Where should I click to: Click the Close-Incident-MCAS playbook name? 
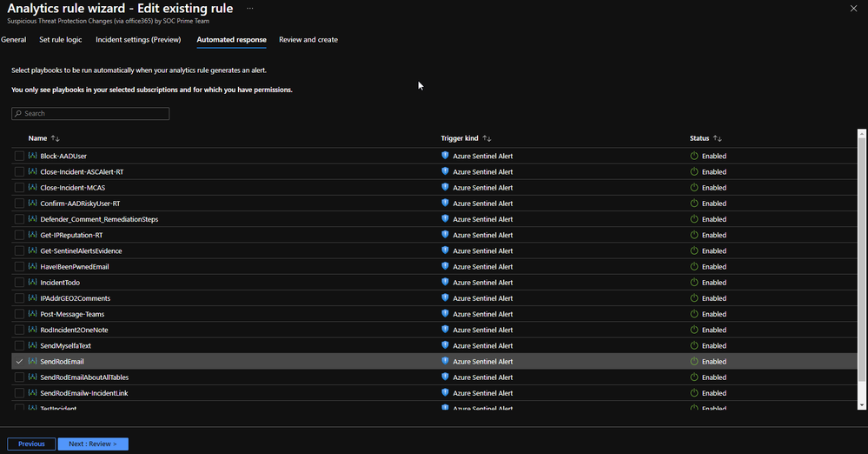(x=72, y=188)
